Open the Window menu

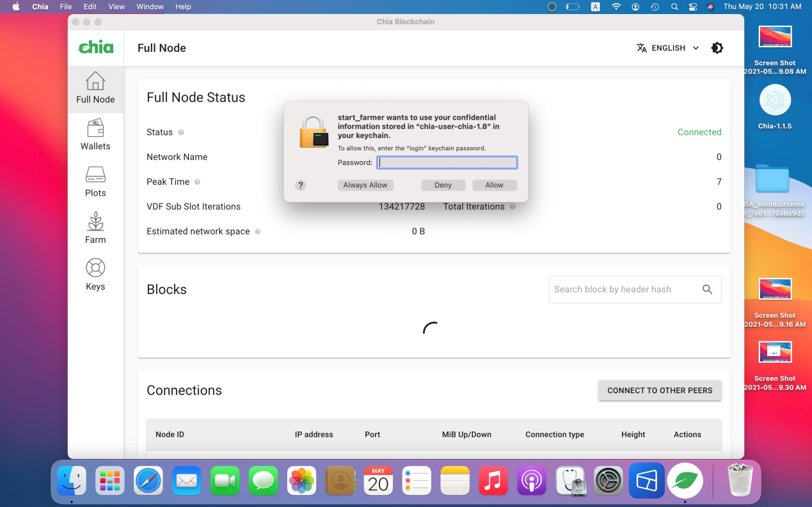click(150, 6)
